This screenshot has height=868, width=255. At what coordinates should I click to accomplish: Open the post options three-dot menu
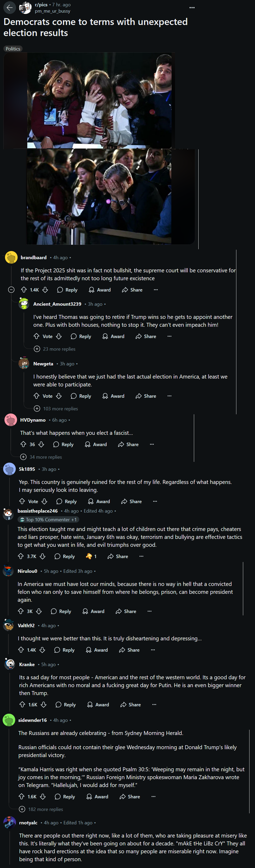click(192, 7)
